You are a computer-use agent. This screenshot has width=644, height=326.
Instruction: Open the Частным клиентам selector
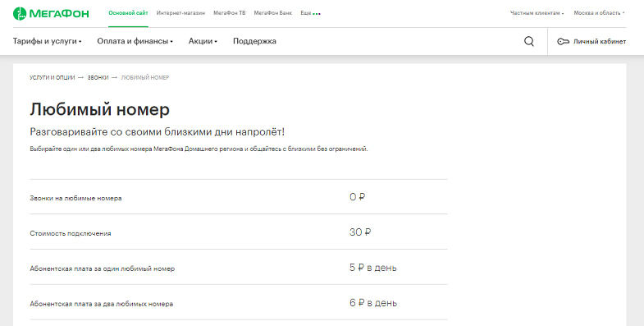click(537, 13)
